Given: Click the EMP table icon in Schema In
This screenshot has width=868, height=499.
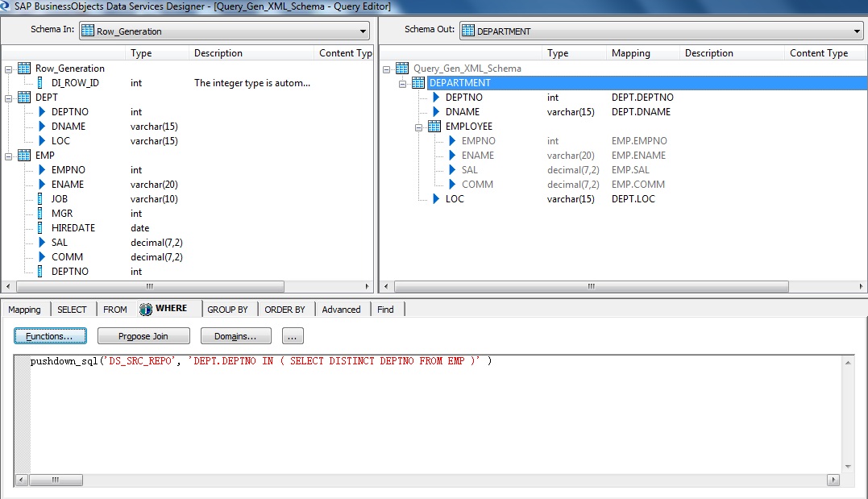Looking at the screenshot, I should pos(24,155).
